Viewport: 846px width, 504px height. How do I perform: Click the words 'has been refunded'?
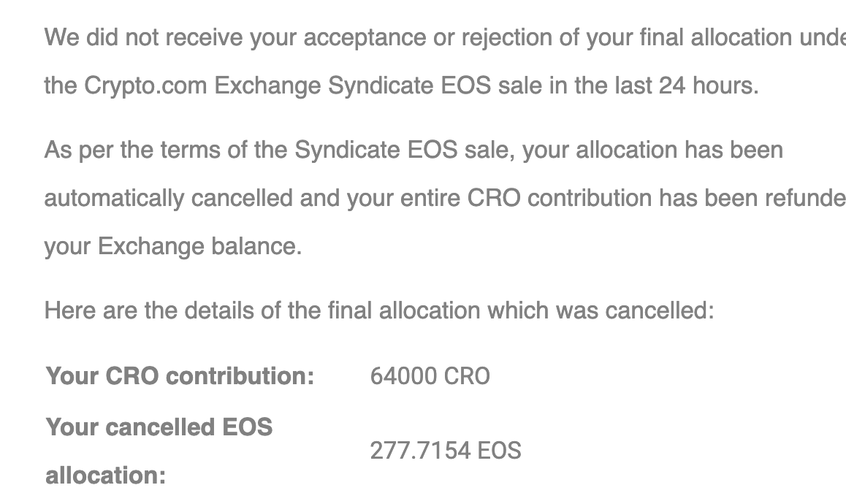(752, 199)
